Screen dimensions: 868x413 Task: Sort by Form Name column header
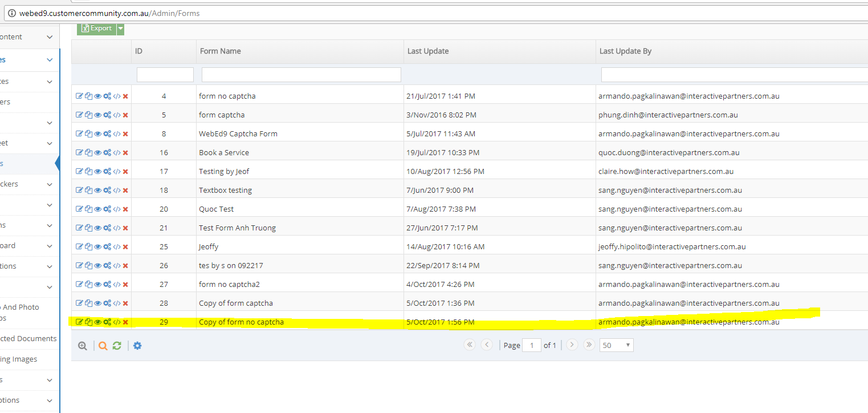221,51
